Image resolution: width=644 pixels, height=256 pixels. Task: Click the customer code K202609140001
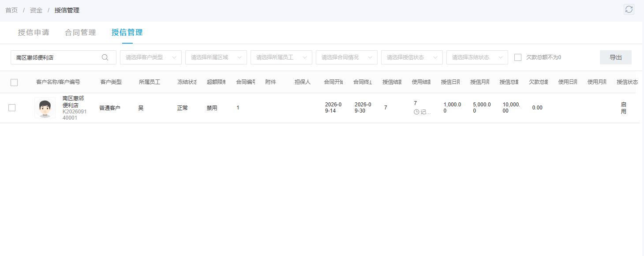[x=75, y=115]
